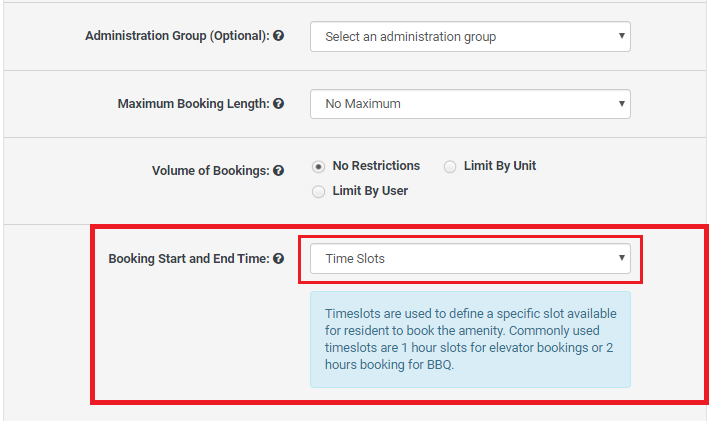Click the arrow on the Time Slots dropdown
Screen dimensions: 713x421
point(621,258)
